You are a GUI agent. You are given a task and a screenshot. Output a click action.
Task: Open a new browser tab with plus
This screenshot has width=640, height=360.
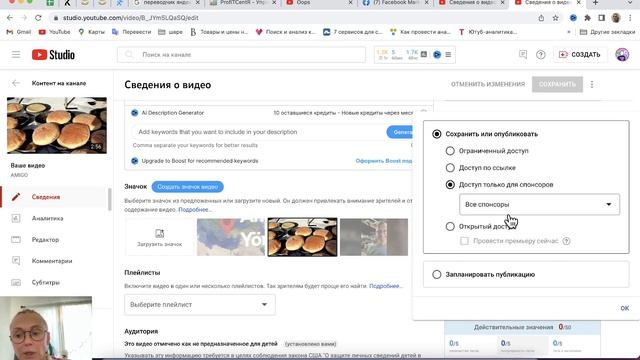tap(596, 3)
